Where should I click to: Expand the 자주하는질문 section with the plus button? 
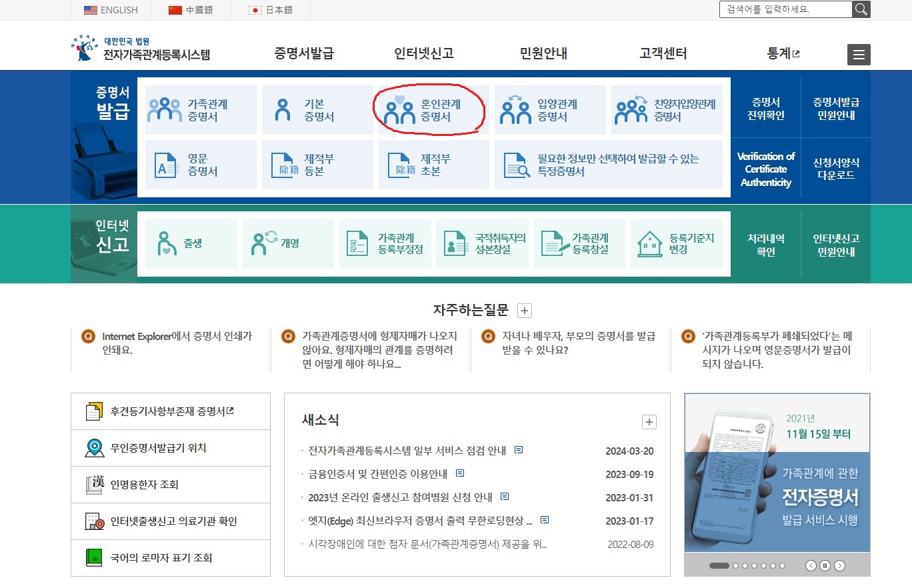pyautogui.click(x=524, y=310)
